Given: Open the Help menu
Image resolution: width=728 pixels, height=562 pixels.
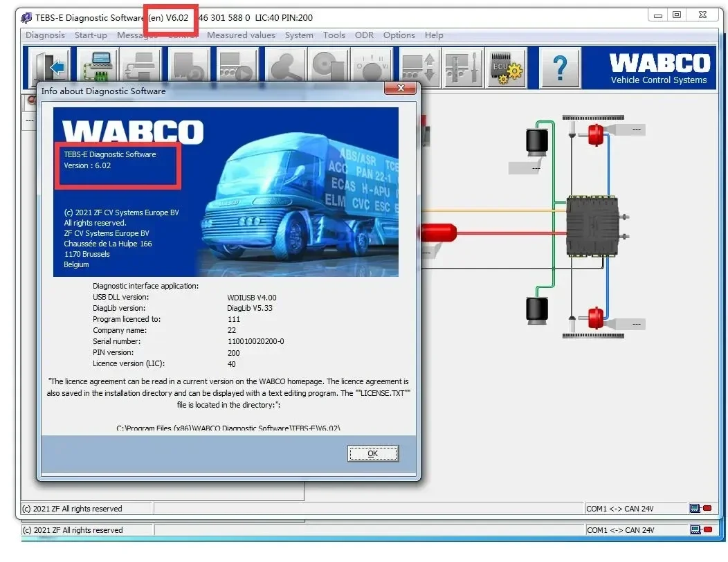Looking at the screenshot, I should pyautogui.click(x=434, y=35).
